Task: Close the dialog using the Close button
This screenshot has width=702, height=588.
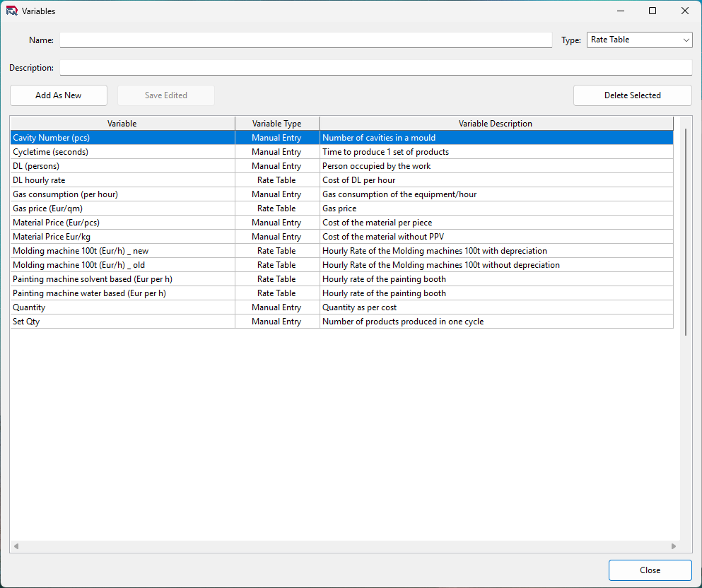Action: point(650,570)
